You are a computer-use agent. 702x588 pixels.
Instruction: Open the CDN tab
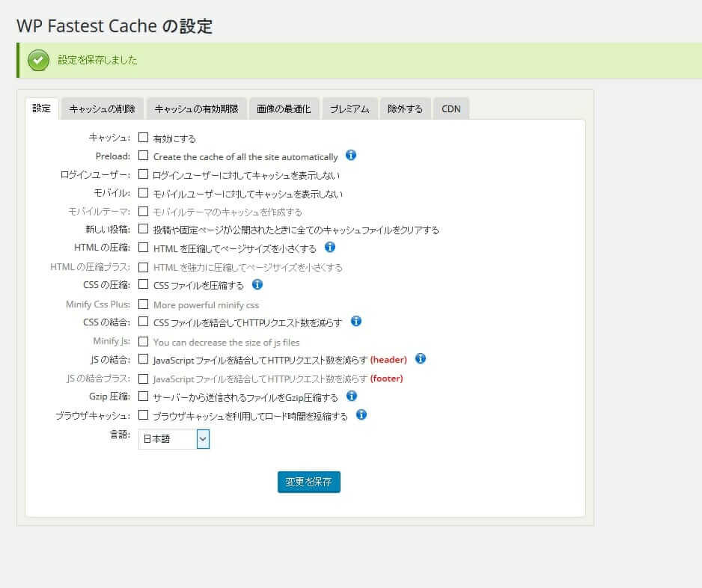(451, 108)
